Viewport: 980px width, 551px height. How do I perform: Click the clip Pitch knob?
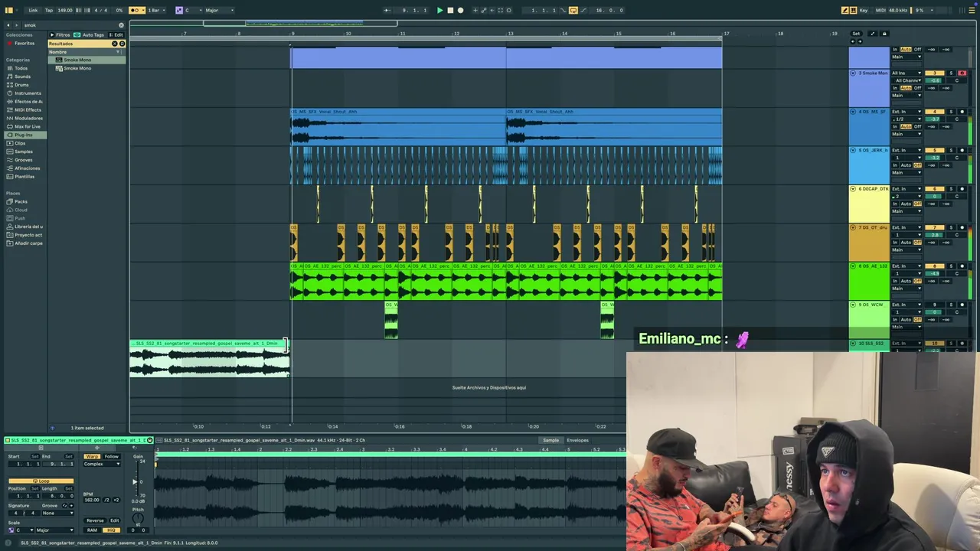coord(138,518)
